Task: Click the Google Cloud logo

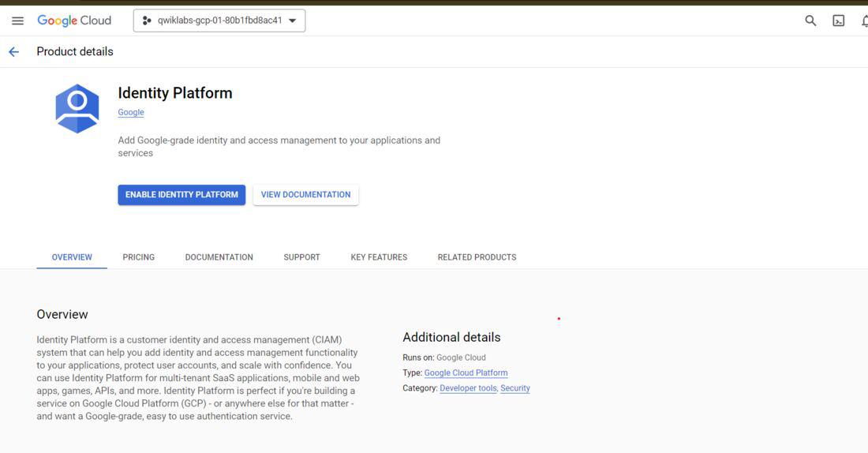Action: (74, 21)
